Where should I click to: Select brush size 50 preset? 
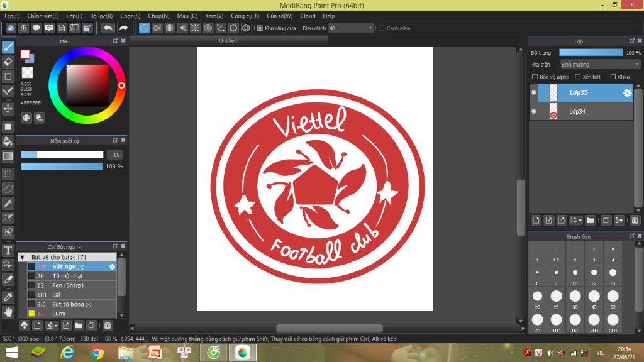613,299
